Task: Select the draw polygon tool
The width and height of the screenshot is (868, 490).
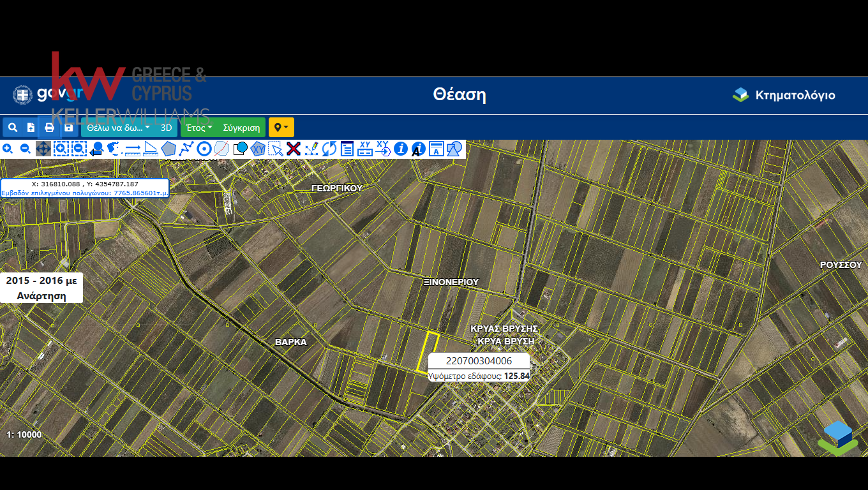Action: pyautogui.click(x=168, y=149)
